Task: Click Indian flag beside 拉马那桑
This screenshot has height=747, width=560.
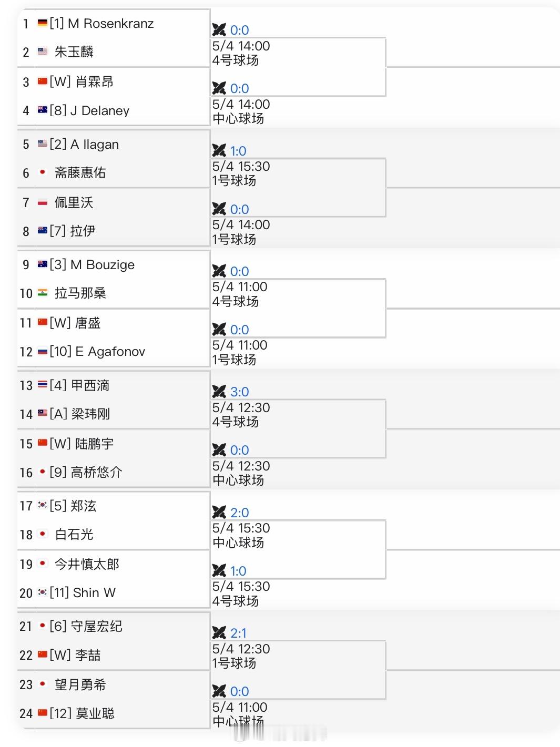Action: [43, 293]
